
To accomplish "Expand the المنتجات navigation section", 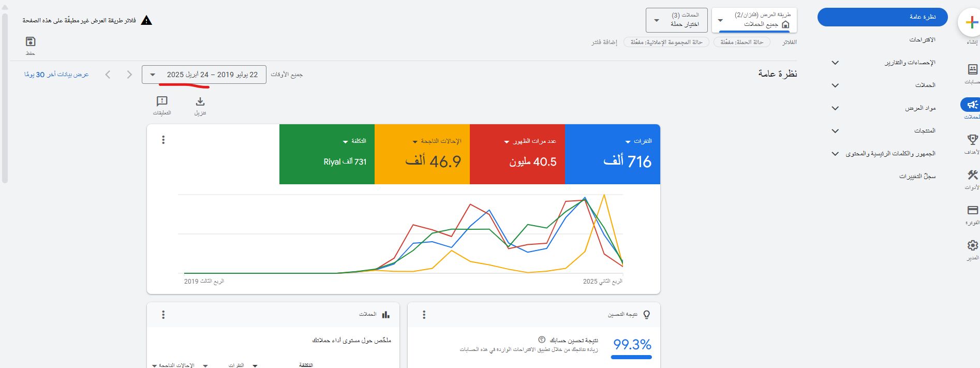I will pyautogui.click(x=835, y=131).
